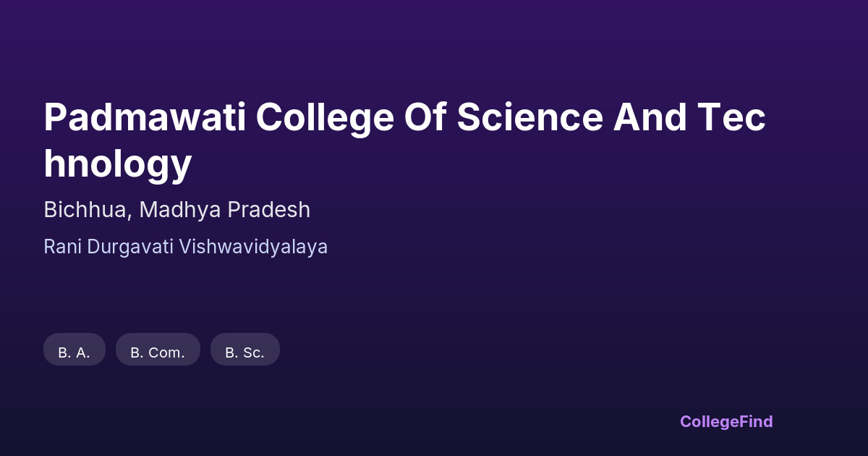Open the CollegeFind brand logo

(x=726, y=421)
